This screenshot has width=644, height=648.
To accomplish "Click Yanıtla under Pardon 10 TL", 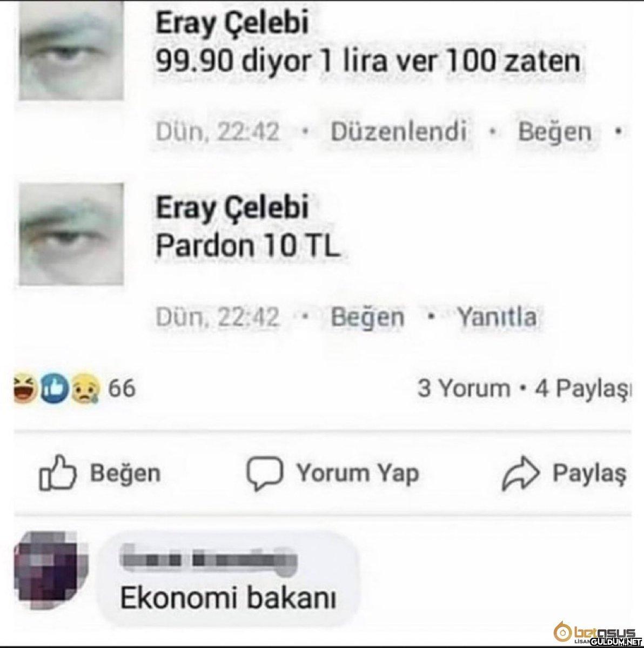I will click(497, 316).
